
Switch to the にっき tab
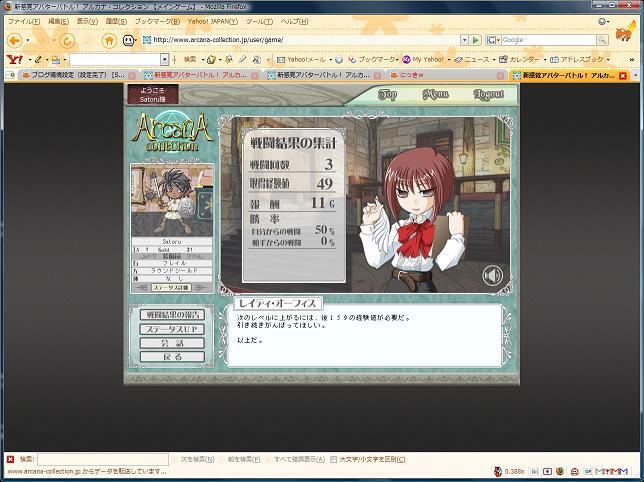446,76
